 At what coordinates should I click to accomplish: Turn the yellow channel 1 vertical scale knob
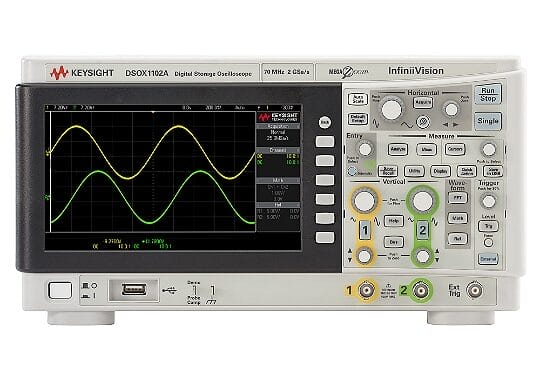click(x=365, y=201)
